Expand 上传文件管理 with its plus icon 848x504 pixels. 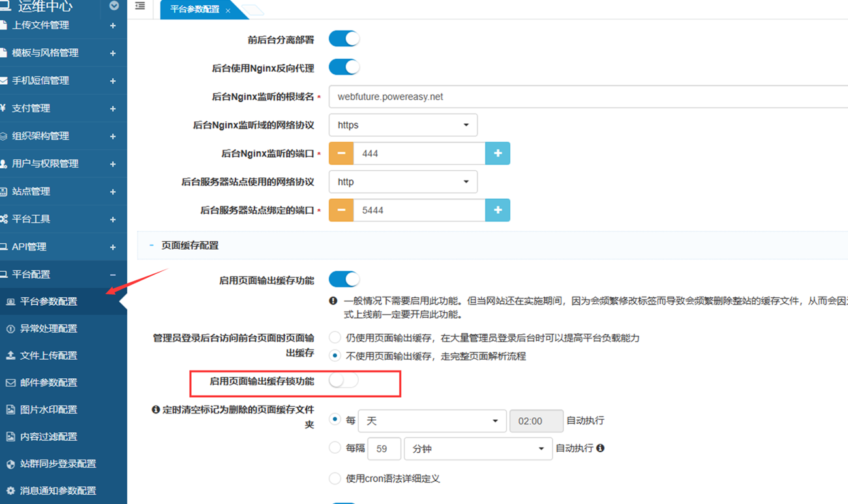coord(113,25)
